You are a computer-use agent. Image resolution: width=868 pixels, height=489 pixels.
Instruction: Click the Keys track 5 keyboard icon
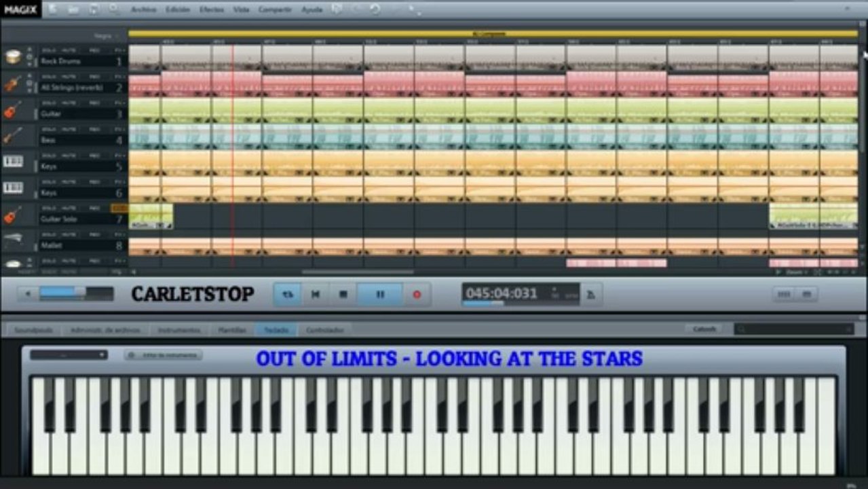click(13, 162)
